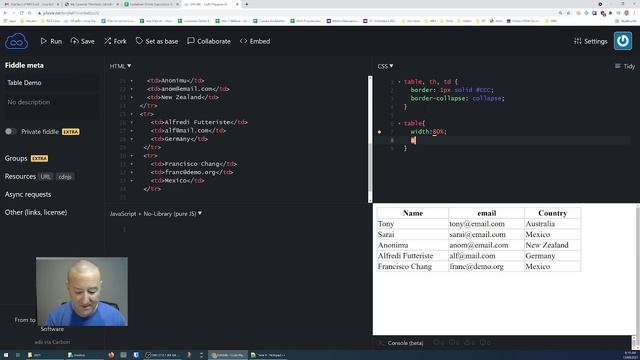Fold the tr line above Francisco Chang
Image resolution: width=640 pixels, height=360 pixels.
pos(131,156)
